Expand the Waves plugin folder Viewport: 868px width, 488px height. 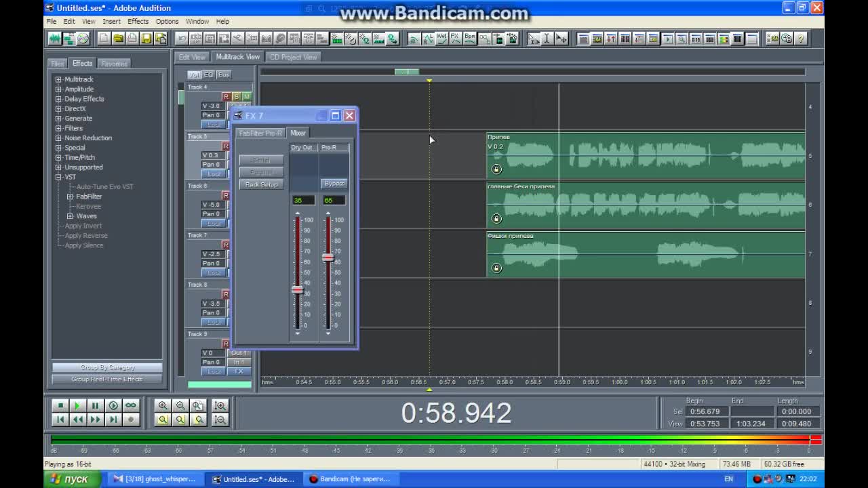tap(70, 216)
